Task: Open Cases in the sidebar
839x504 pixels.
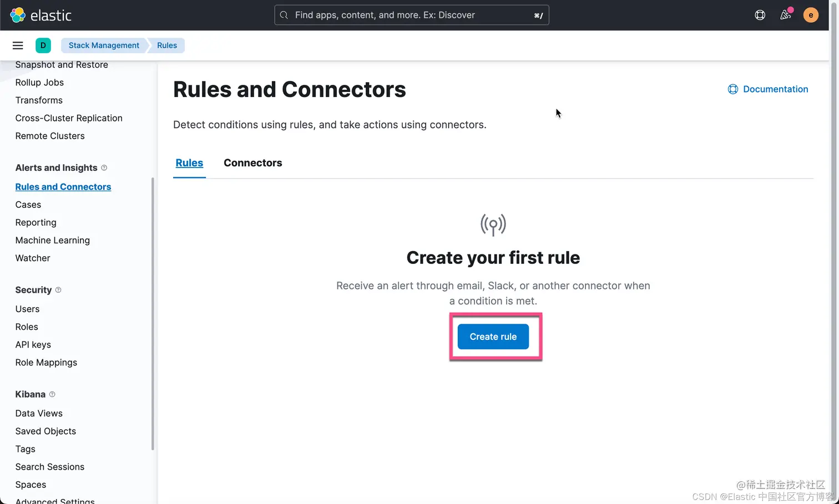Action: (28, 205)
